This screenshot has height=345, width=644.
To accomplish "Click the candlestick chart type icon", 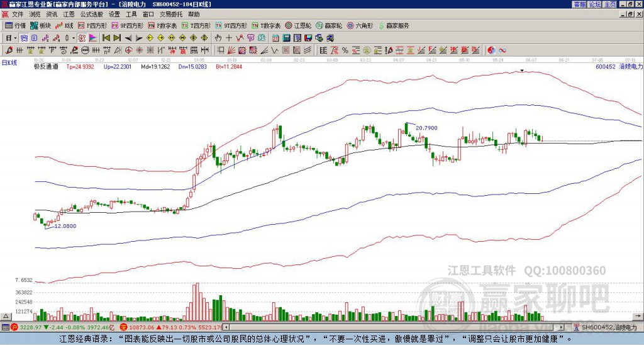I will [67, 38].
